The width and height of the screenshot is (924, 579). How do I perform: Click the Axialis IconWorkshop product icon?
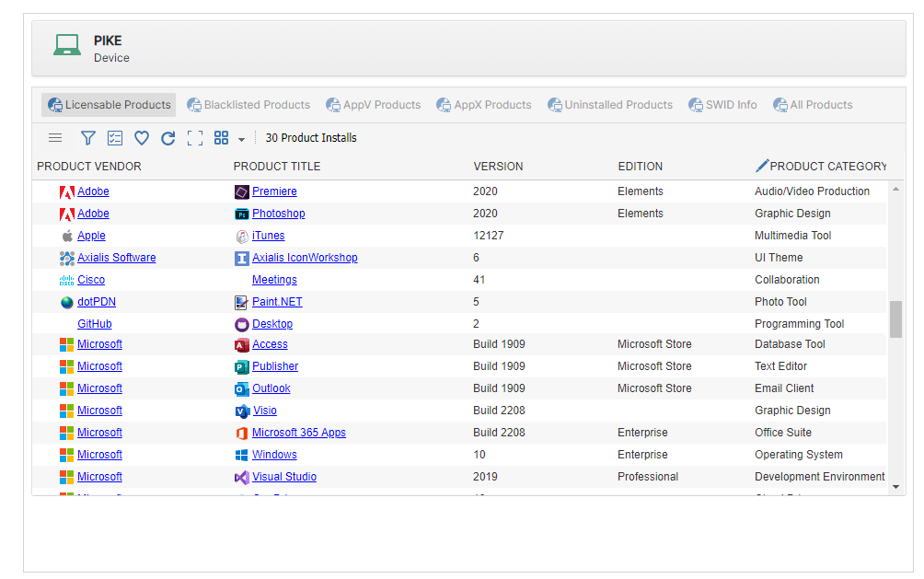pyautogui.click(x=242, y=259)
